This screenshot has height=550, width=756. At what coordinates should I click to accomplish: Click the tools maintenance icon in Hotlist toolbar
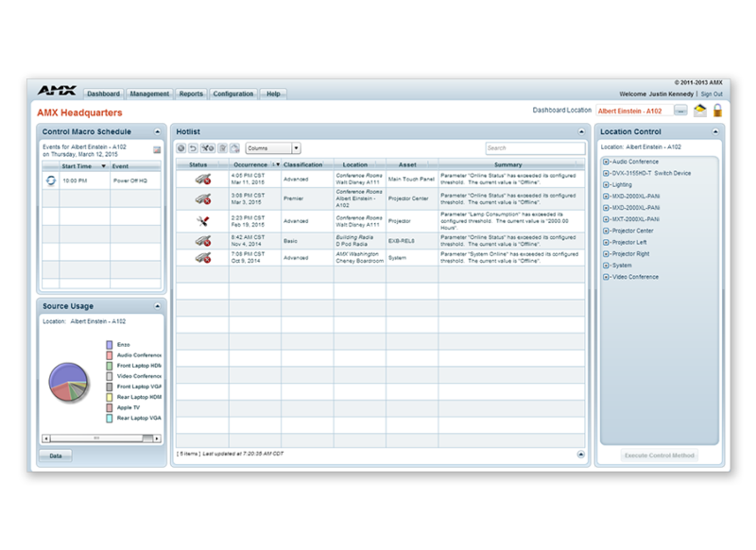[208, 148]
